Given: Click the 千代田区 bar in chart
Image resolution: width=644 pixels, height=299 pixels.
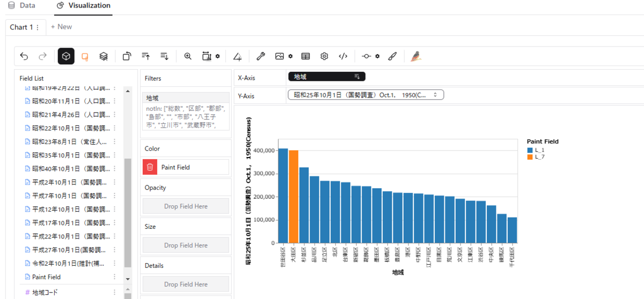Looking at the screenshot, I should [513, 230].
